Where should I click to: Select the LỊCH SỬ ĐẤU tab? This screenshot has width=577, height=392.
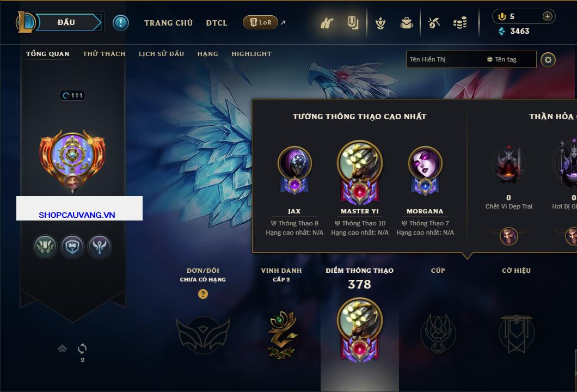(x=161, y=54)
